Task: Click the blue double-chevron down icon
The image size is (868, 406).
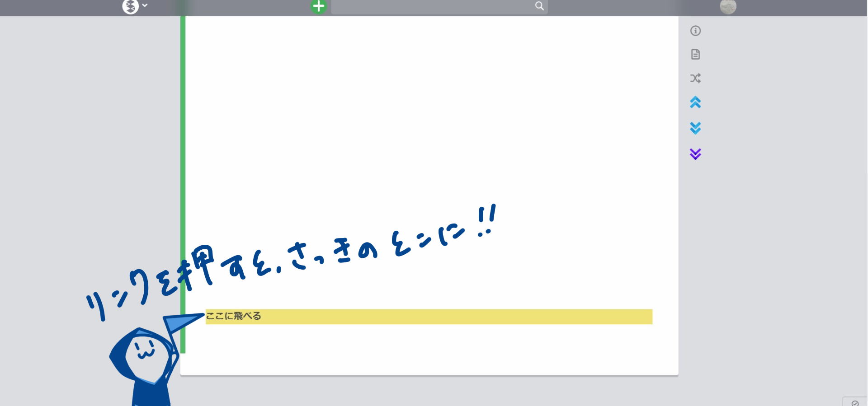Action: pos(695,128)
